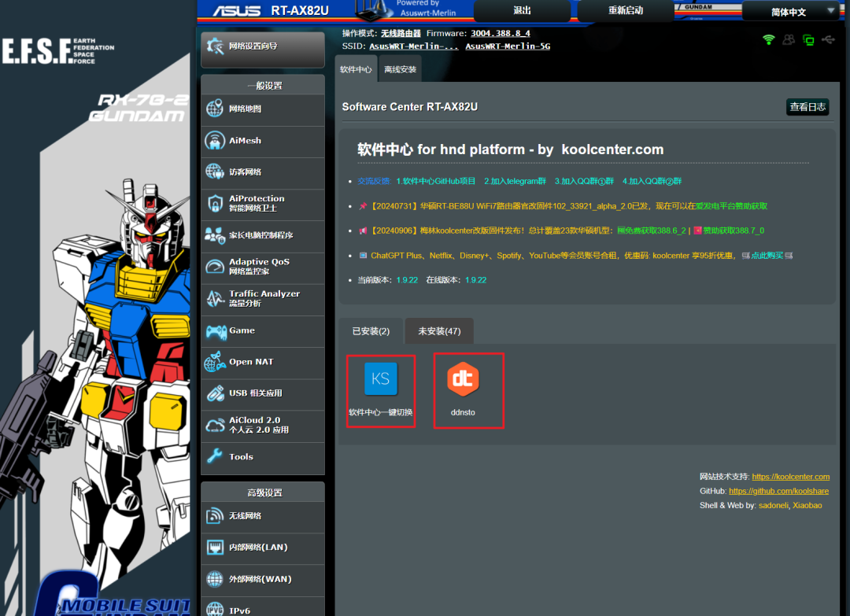Click the green network monitor status icon
Screen dimensions: 850x616
pos(808,40)
